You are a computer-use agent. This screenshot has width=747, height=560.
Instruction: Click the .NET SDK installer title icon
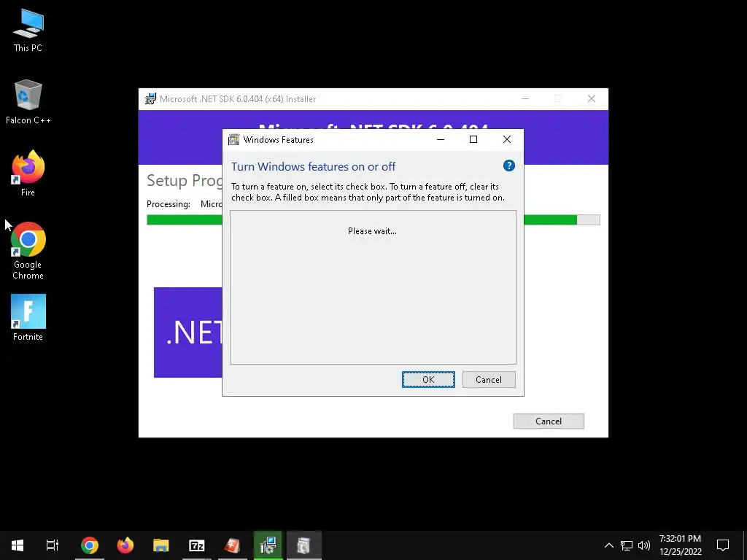(150, 98)
